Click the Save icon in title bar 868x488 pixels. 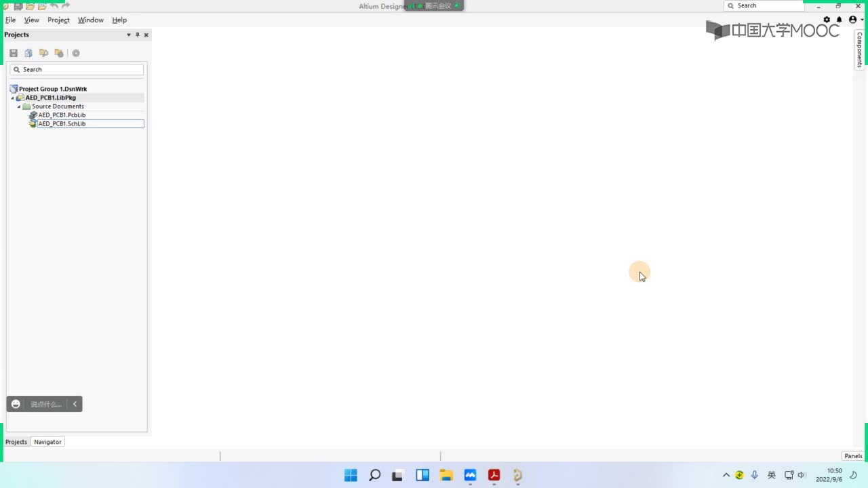[x=18, y=6]
